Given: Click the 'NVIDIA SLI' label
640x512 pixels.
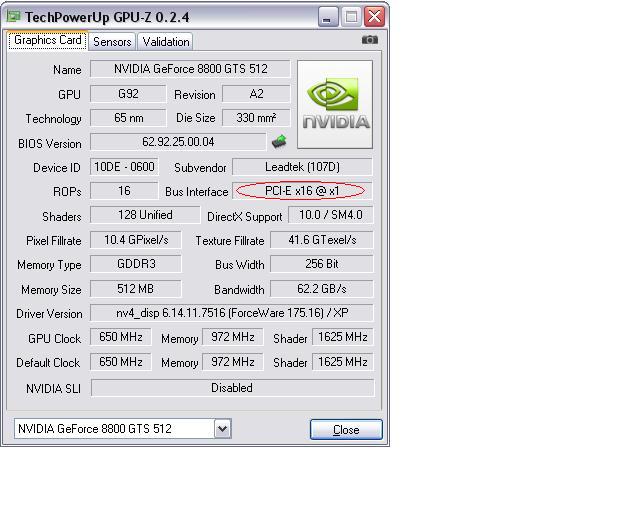Looking at the screenshot, I should [x=53, y=388].
